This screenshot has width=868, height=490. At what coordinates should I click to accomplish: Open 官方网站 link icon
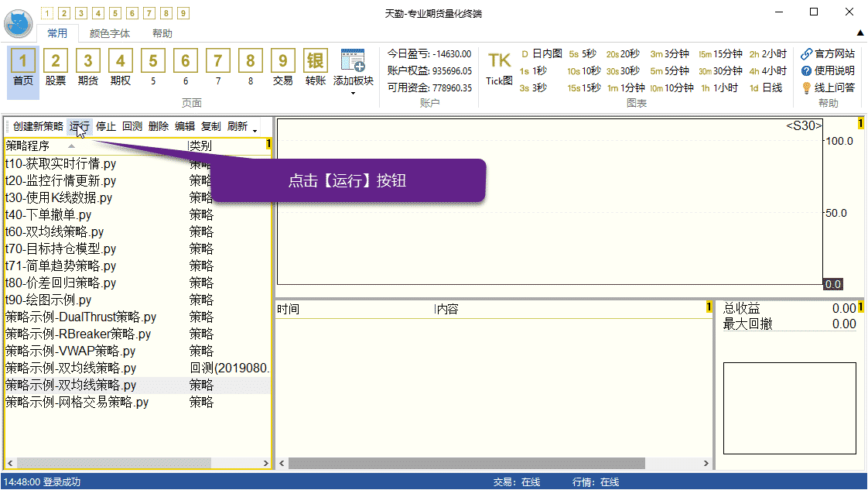[x=807, y=54]
